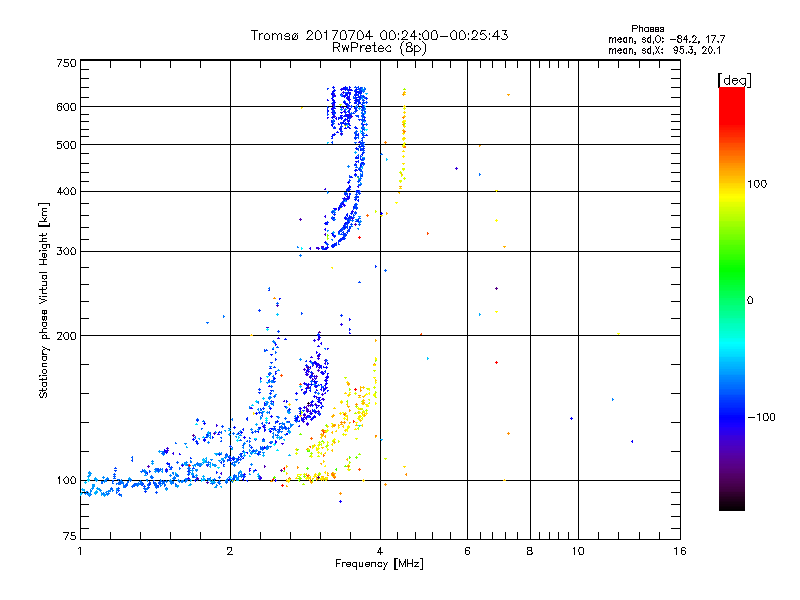This screenshot has height=600, width=800.
Task: Click the 'Phases' heading above the statistics
Action: [x=647, y=29]
